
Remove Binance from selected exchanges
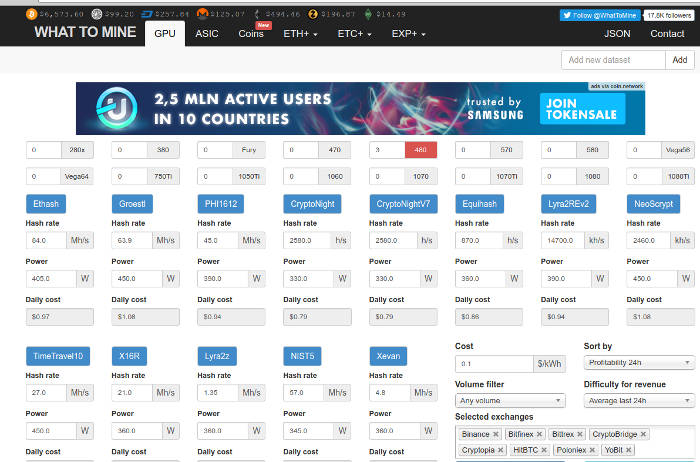[495, 435]
